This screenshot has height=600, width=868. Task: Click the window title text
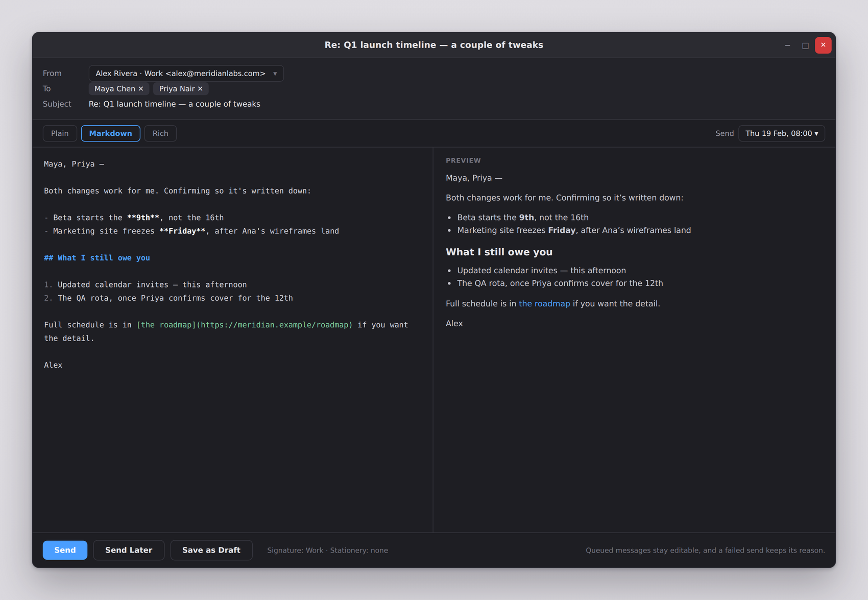click(433, 45)
